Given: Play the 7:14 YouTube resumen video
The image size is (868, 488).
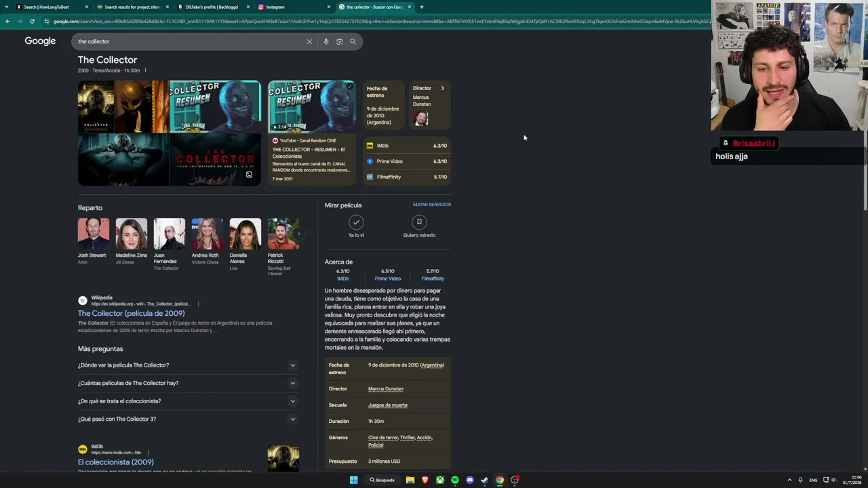Looking at the screenshot, I should click(x=312, y=106).
